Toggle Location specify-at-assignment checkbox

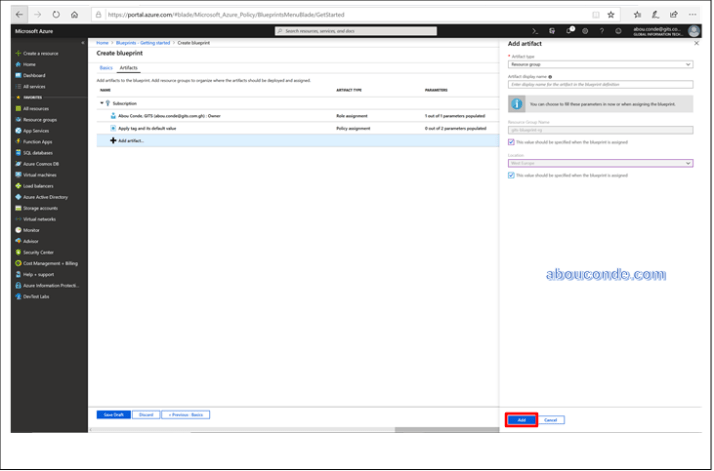click(511, 175)
